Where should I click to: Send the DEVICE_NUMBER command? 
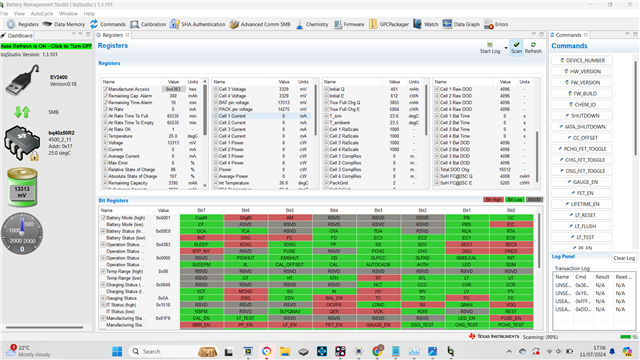point(582,60)
